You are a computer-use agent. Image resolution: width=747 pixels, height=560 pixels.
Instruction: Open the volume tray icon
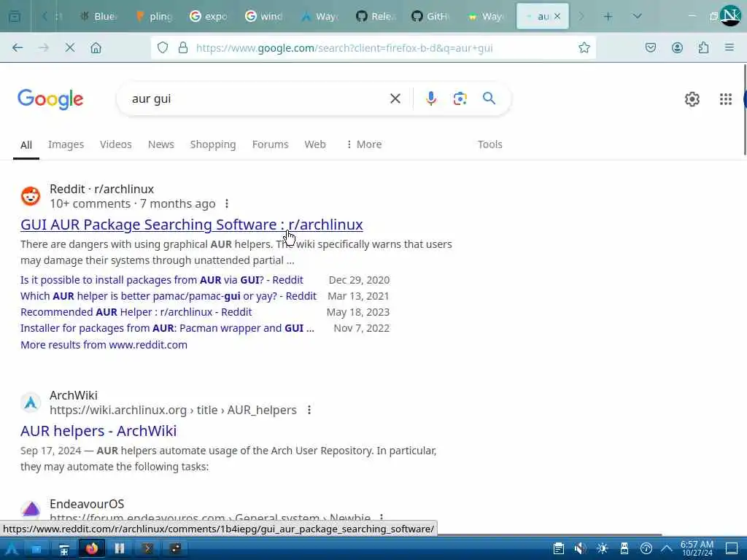point(580,548)
